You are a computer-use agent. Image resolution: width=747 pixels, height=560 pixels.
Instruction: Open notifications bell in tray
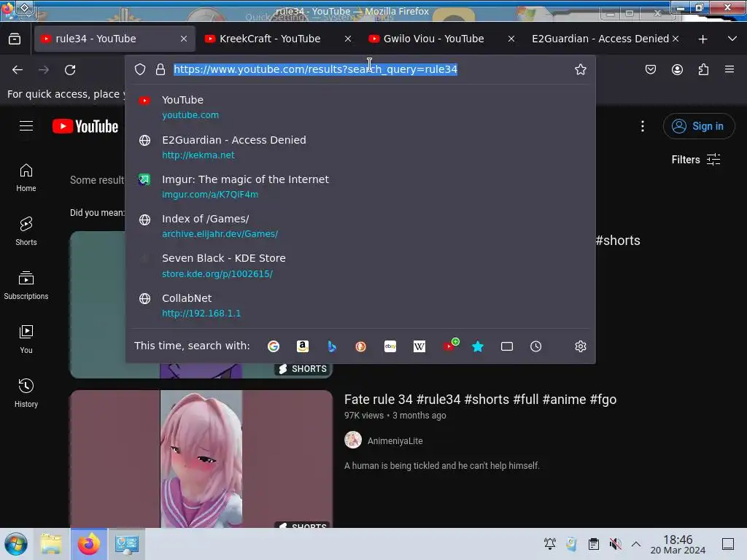(550, 544)
